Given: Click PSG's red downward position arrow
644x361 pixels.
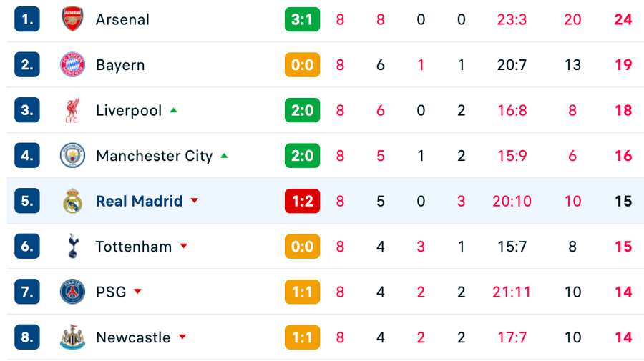Looking at the screenshot, I should click(137, 292).
